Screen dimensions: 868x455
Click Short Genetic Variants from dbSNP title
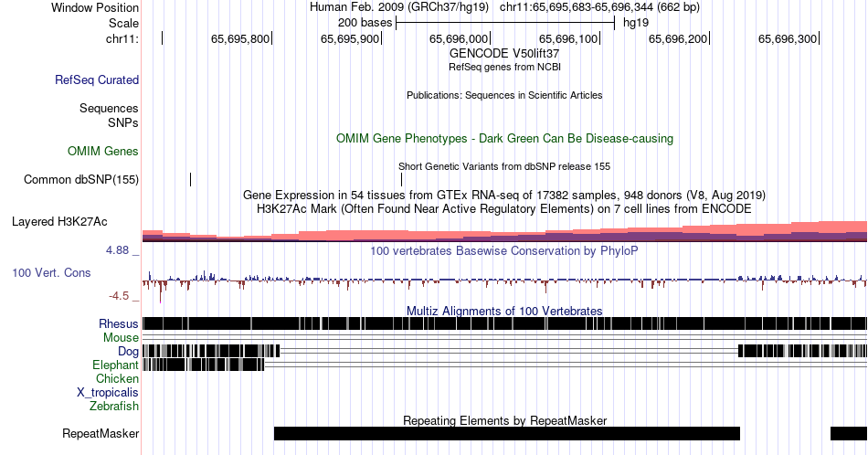click(504, 166)
